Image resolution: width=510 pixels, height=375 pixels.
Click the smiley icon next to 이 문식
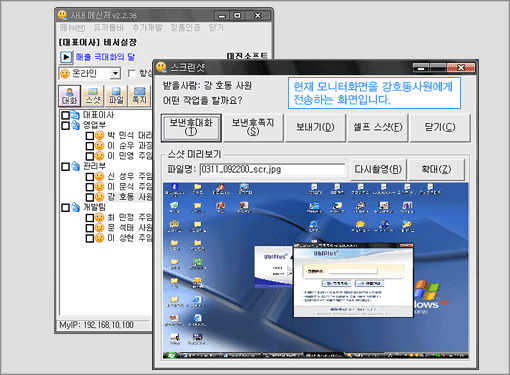point(99,187)
